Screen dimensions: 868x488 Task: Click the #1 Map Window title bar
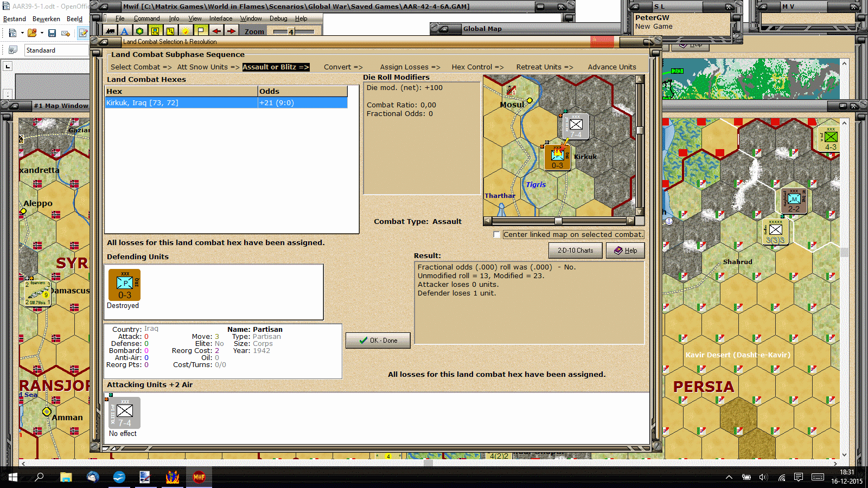click(46, 106)
